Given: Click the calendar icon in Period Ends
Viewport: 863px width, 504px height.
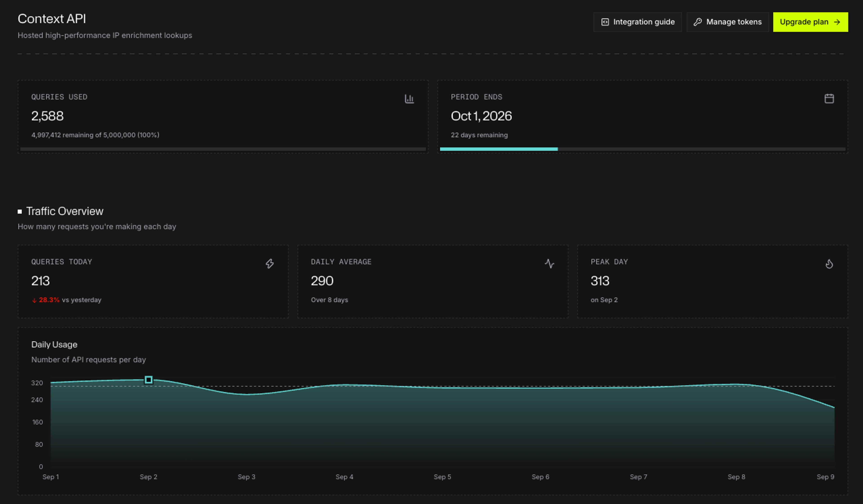Looking at the screenshot, I should coord(829,99).
